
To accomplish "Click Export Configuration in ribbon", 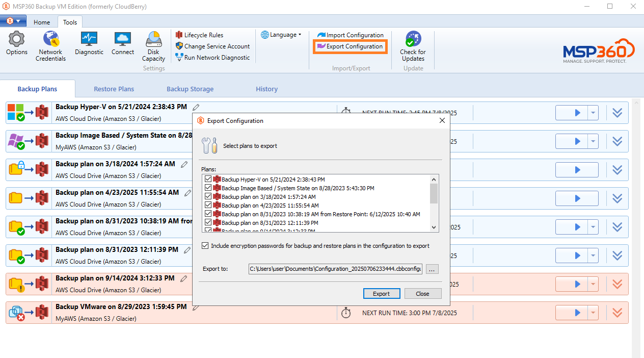I will tap(350, 46).
